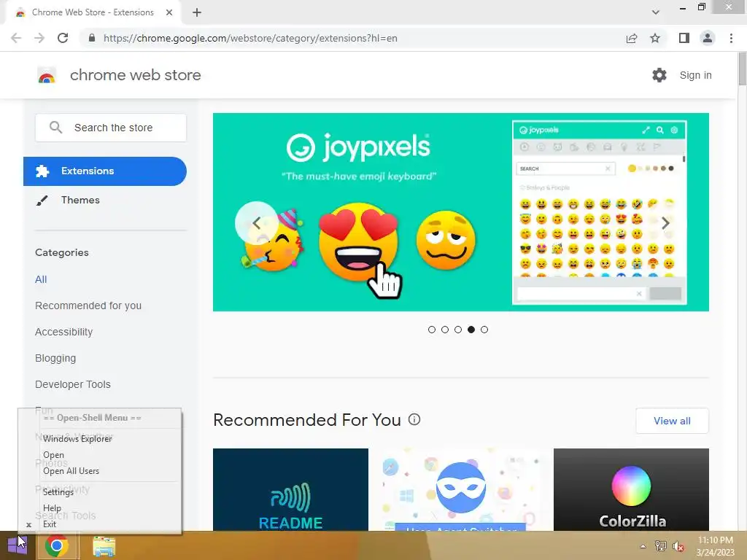Close the Chrome Web Store tab
Image resolution: width=747 pixels, height=560 pixels.
tap(169, 12)
